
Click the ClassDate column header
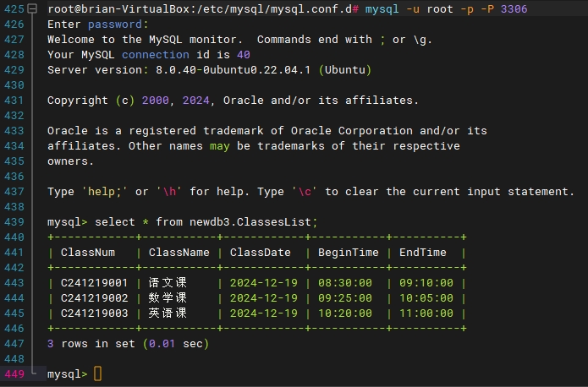point(260,253)
